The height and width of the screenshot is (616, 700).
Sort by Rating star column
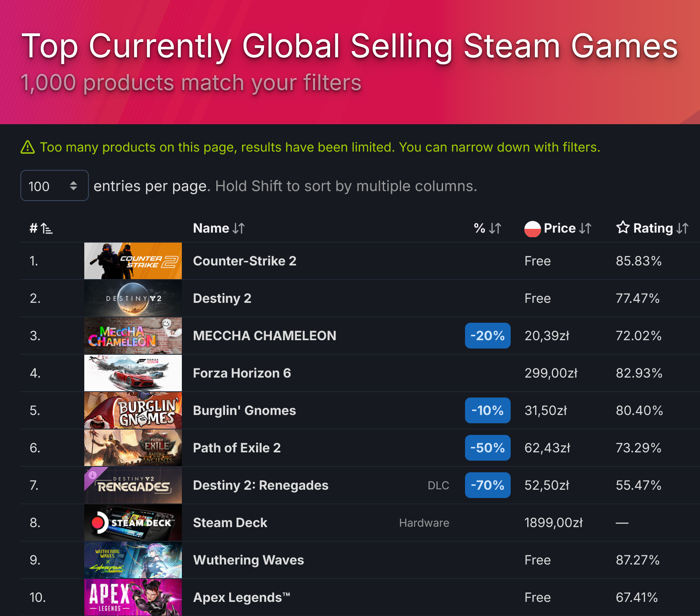point(652,228)
